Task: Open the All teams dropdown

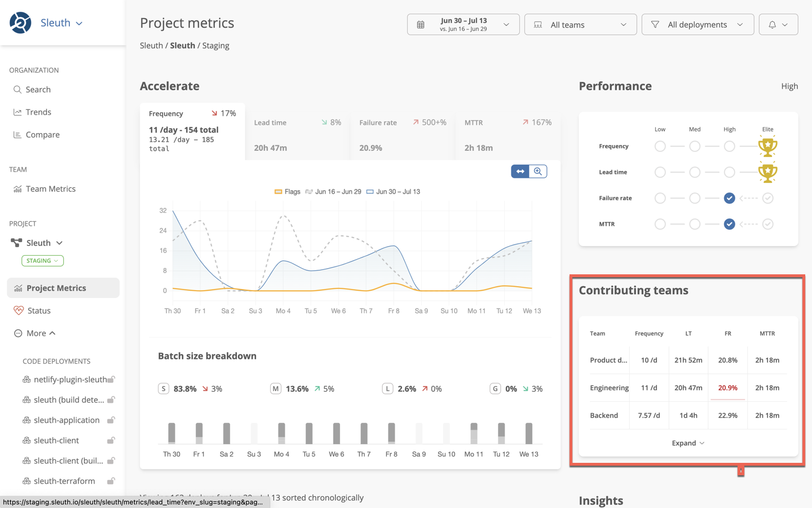Action: 580,24
